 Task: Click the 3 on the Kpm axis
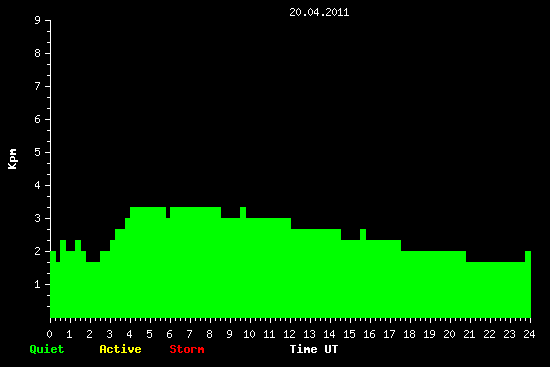(x=38, y=218)
